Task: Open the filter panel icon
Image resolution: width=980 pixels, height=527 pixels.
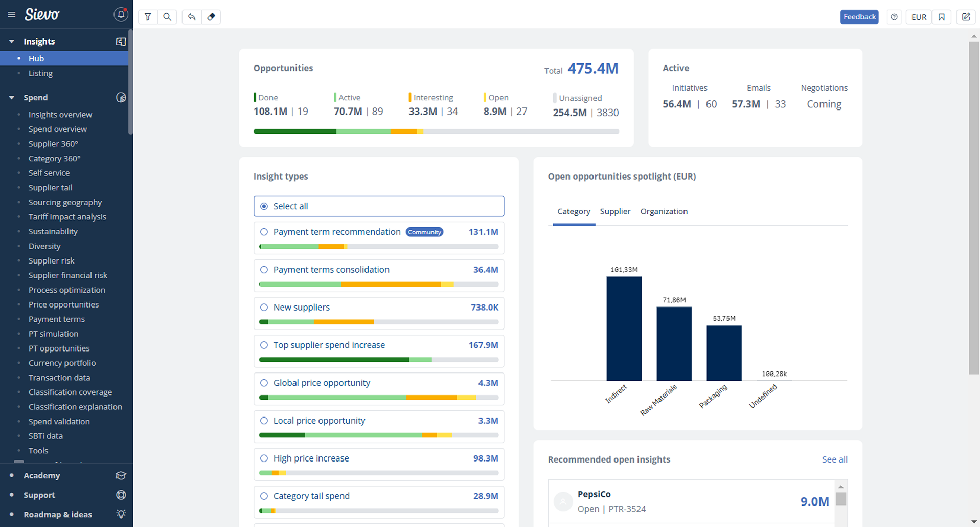Action: 148,17
